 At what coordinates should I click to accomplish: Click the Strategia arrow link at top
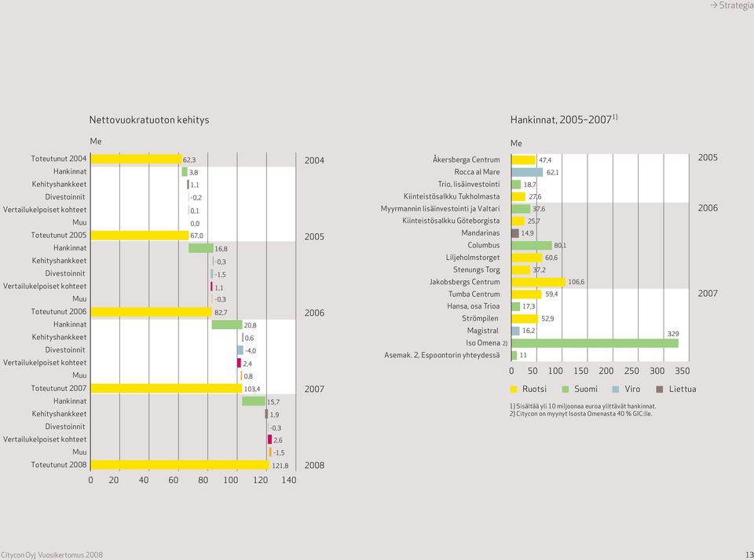(731, 5)
